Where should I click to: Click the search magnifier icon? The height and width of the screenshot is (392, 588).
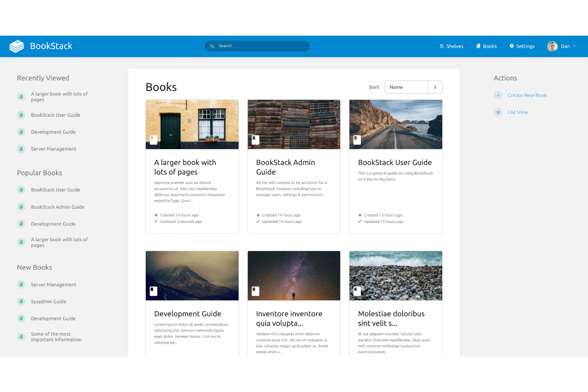(x=212, y=46)
